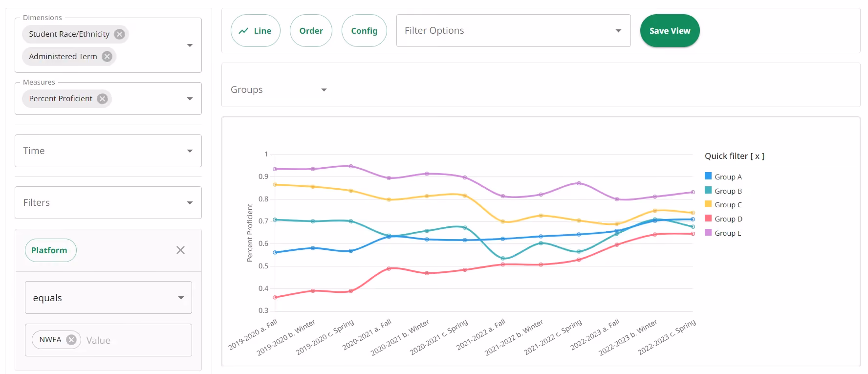Toggle Group B in chart legend
This screenshot has height=374, width=868.
723,191
